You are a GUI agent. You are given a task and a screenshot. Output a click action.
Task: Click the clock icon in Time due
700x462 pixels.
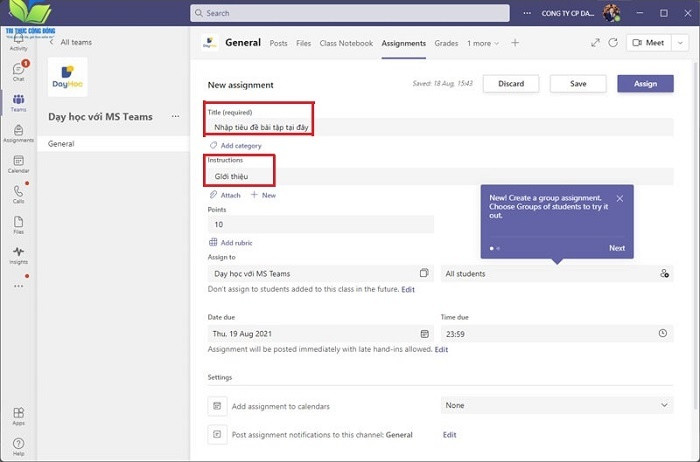click(x=662, y=333)
